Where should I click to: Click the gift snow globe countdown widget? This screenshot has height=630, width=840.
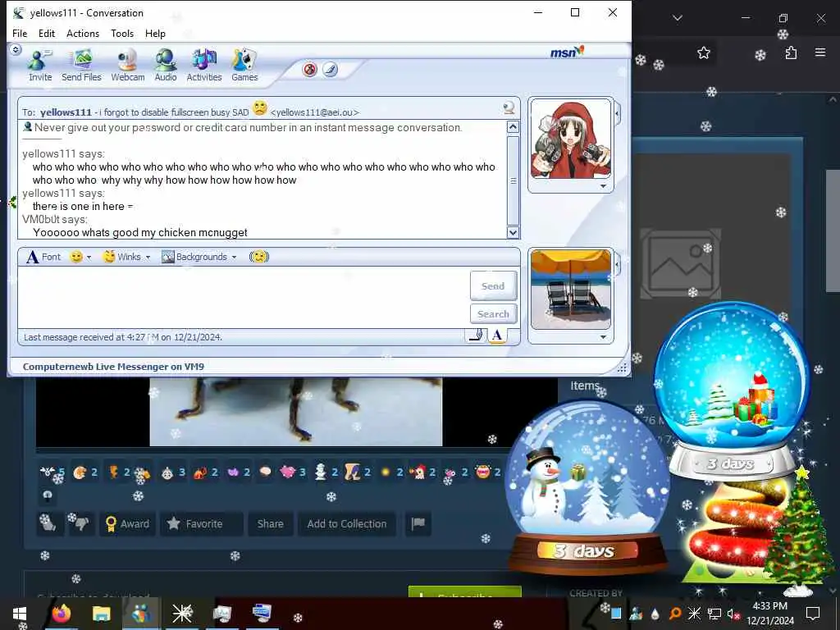click(x=732, y=391)
